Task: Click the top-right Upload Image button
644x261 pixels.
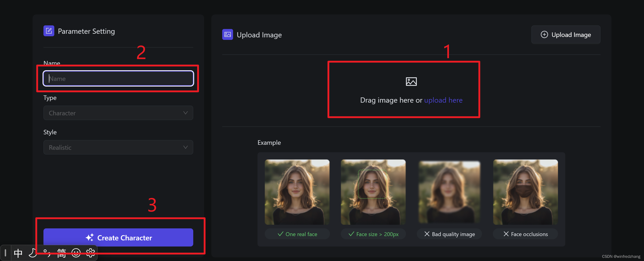Action: pyautogui.click(x=565, y=34)
